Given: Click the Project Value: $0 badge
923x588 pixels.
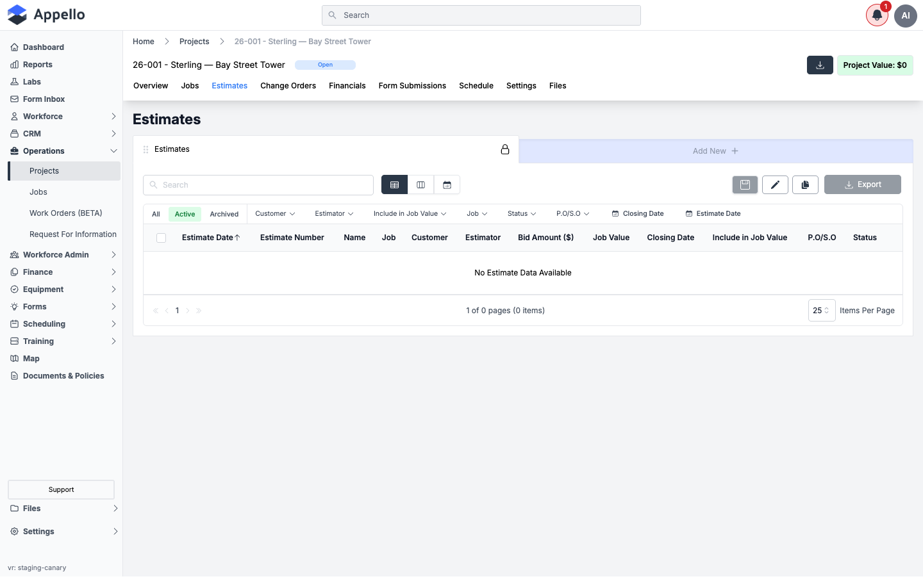Looking at the screenshot, I should [x=875, y=65].
